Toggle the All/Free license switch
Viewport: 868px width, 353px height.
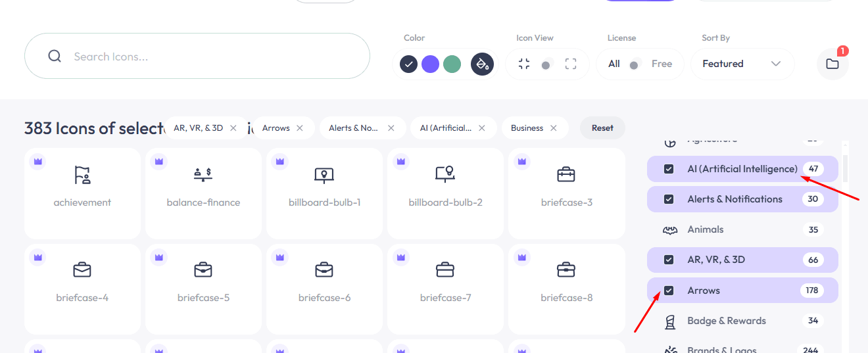point(635,64)
